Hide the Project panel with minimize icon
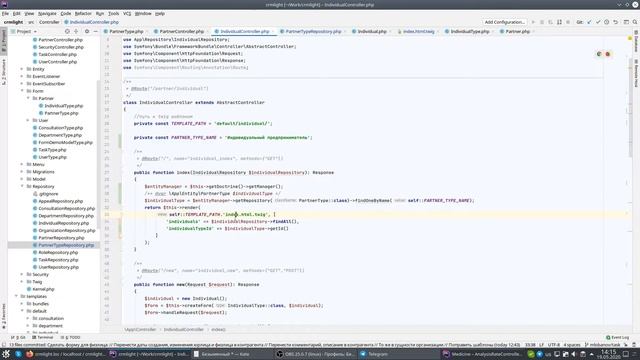This screenshot has width=640, height=360. [96, 31]
